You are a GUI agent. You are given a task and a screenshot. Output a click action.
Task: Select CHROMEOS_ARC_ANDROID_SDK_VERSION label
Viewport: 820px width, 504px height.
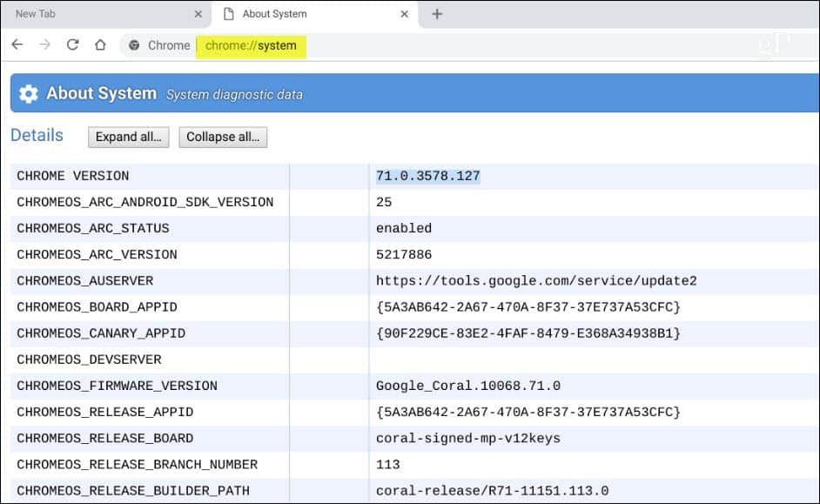145,202
